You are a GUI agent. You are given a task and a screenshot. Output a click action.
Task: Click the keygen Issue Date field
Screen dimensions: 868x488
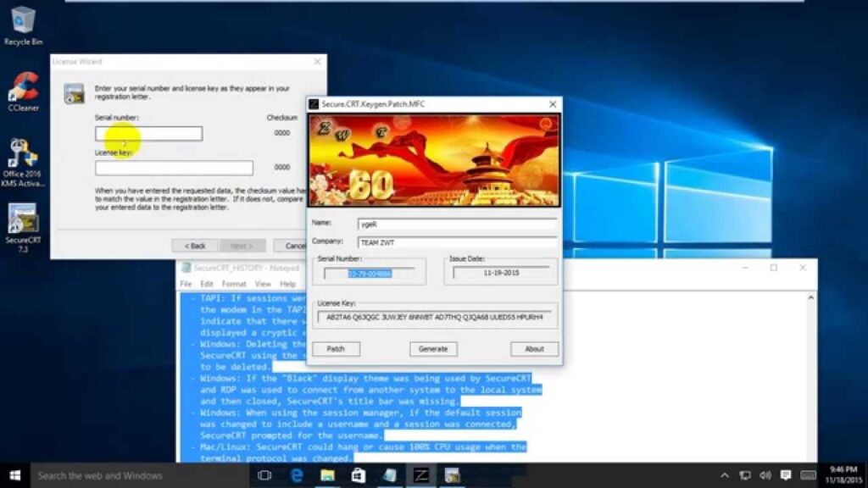[x=501, y=273]
